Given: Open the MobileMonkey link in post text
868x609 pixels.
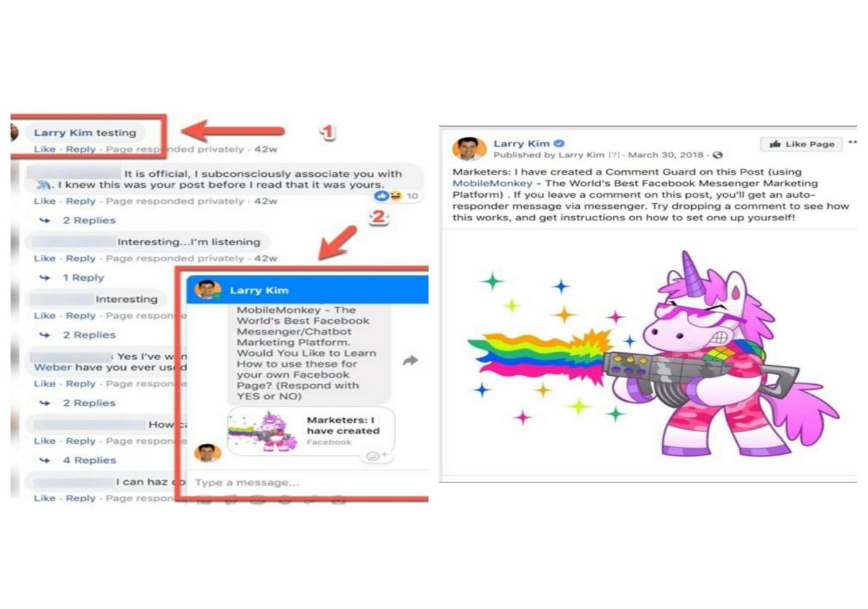Looking at the screenshot, I should point(492,183).
